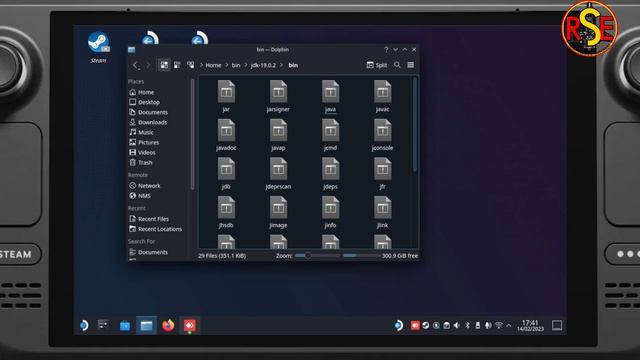
Task: Click the Show Desktop button
Action: click(557, 325)
